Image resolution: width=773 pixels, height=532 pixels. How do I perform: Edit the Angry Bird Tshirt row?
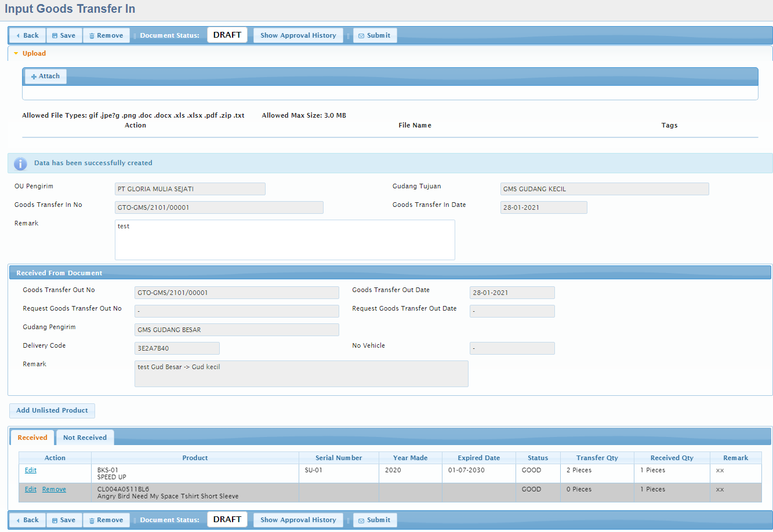point(30,489)
